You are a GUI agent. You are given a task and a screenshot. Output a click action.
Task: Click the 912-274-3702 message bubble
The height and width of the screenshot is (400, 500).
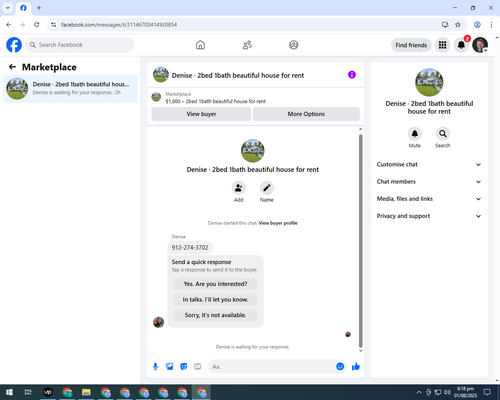[190, 247]
